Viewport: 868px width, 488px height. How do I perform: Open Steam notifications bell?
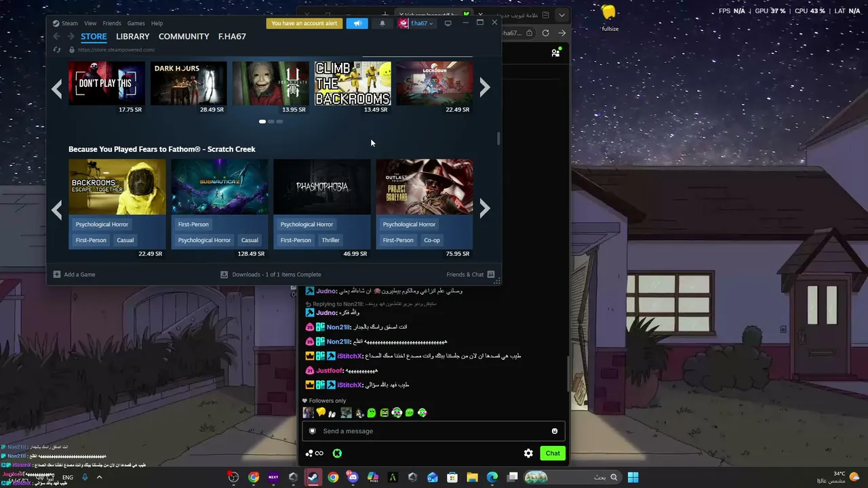pos(382,24)
